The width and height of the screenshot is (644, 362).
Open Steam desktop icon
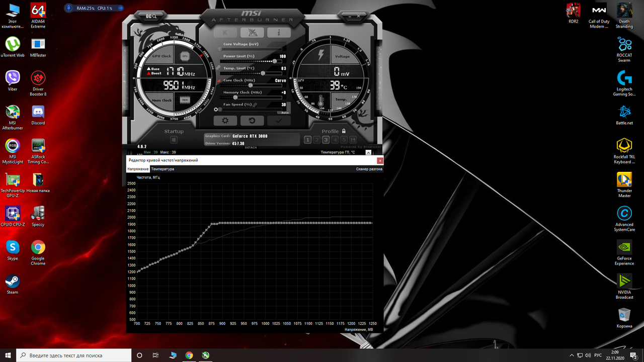click(x=13, y=284)
